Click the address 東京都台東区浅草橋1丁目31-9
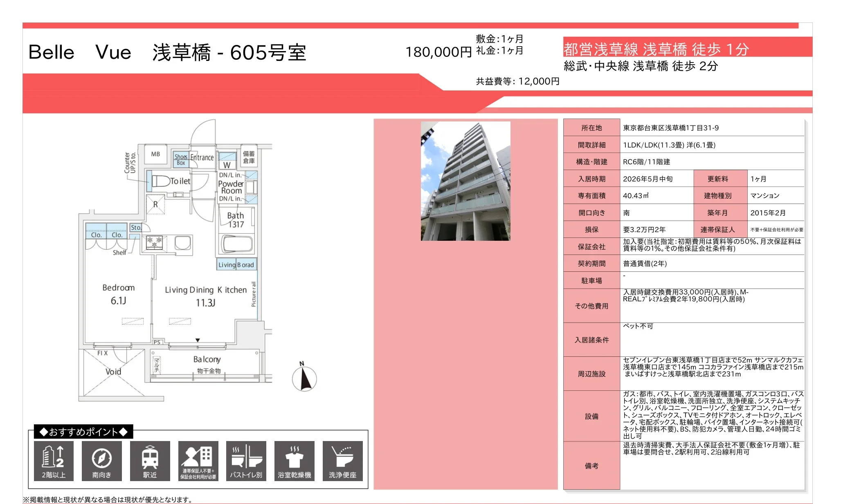This screenshot has height=504, width=841. [671, 128]
